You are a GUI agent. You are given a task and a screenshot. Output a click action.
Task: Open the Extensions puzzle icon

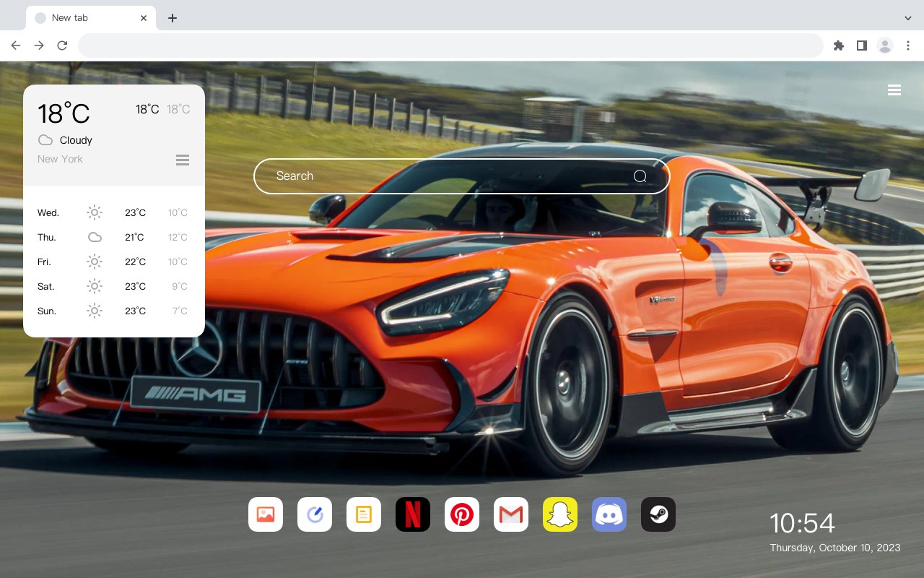[838, 46]
